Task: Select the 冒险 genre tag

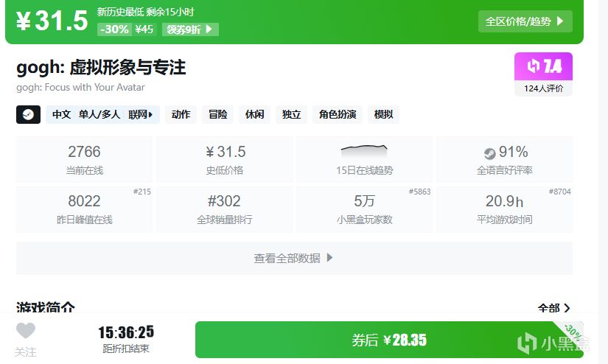Action: point(217,114)
